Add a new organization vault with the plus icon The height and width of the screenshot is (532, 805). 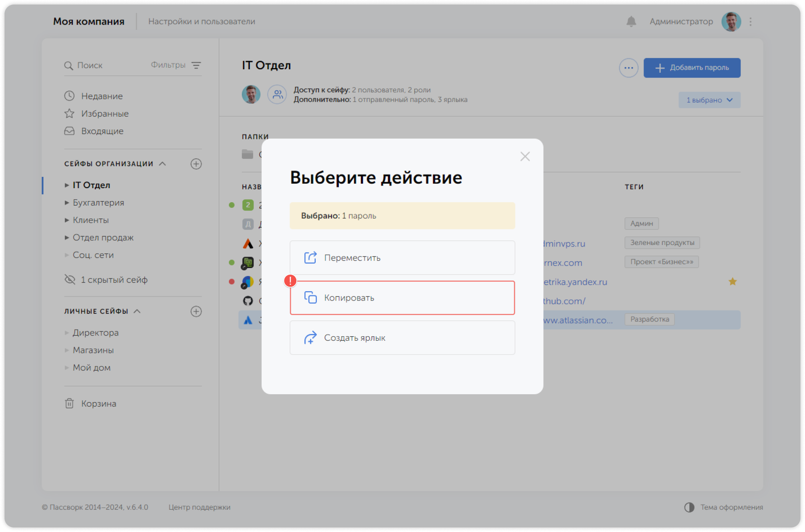tap(196, 164)
